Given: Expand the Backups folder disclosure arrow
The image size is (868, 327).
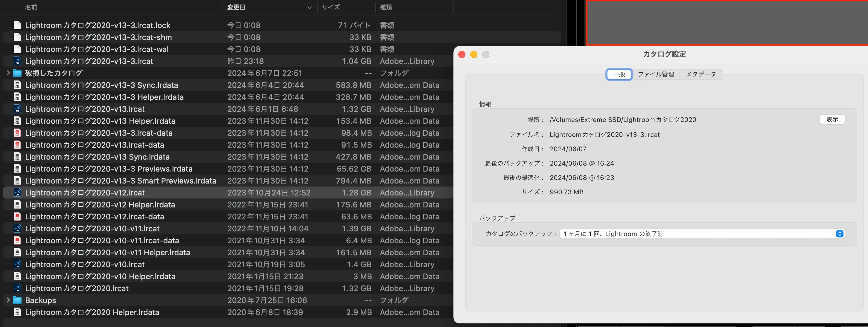Looking at the screenshot, I should (x=8, y=300).
